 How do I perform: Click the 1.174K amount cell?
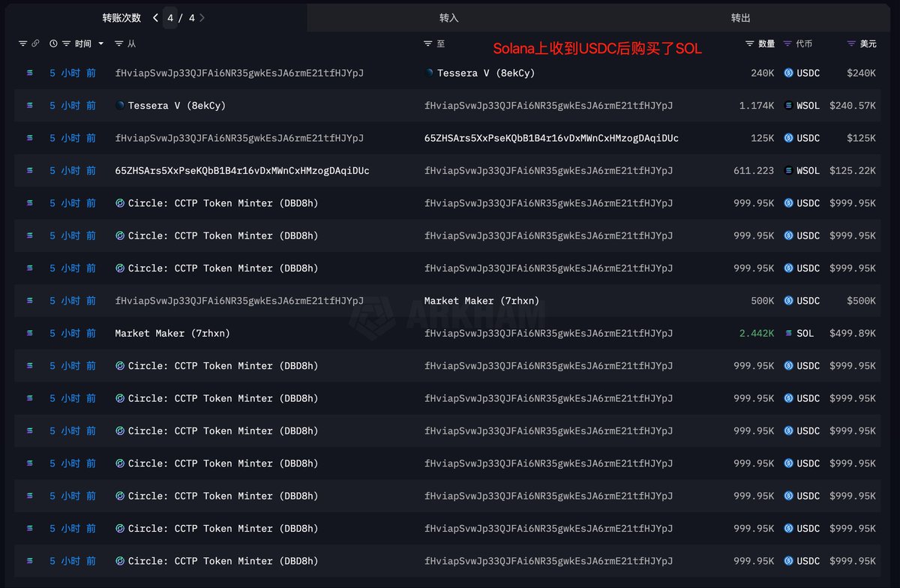[x=757, y=106]
